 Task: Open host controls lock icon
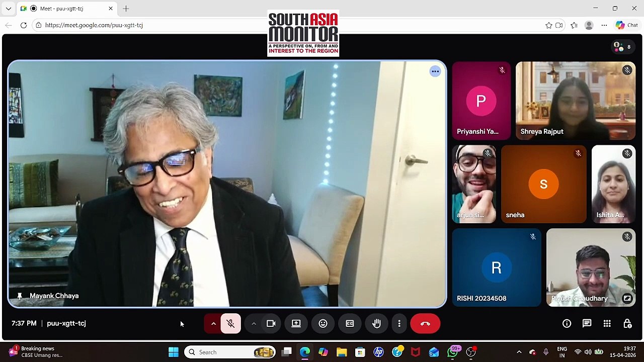click(627, 324)
